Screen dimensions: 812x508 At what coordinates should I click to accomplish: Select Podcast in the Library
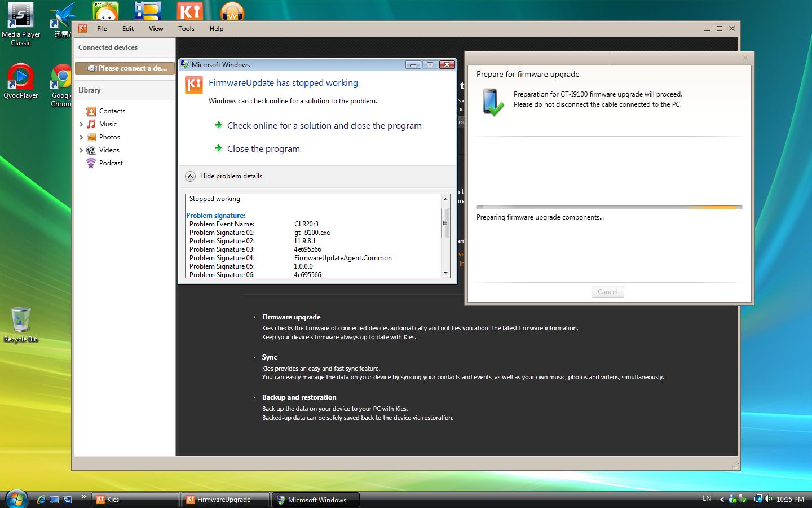click(111, 163)
